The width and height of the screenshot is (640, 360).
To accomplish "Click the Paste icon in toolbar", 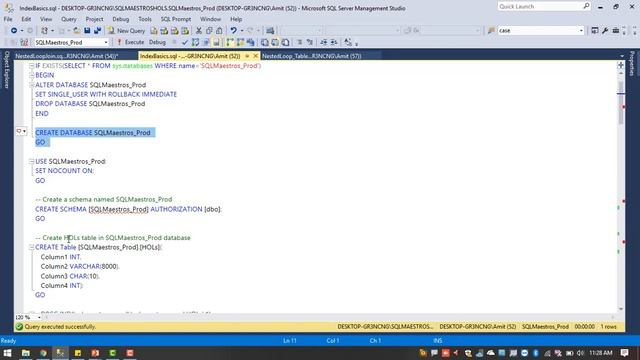I will pyautogui.click(x=219, y=31).
